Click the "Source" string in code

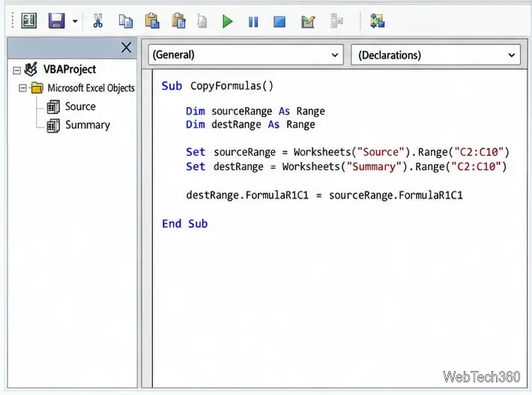[381, 152]
